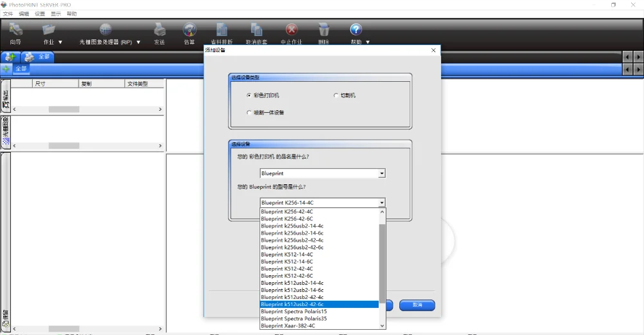Screen dimensions: 644x335
Task: Select Blueprint k256usb2-42-4c from list
Action: tap(319, 240)
